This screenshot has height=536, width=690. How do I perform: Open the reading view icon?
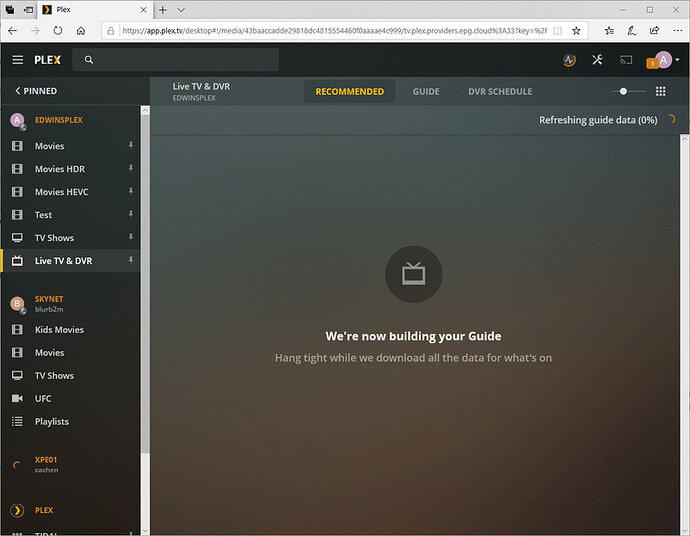click(x=558, y=30)
